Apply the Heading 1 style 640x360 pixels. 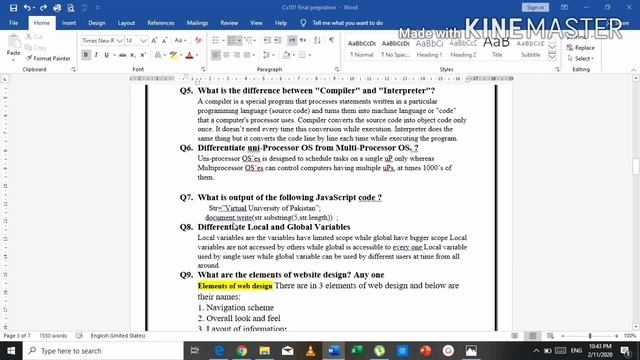(x=429, y=48)
